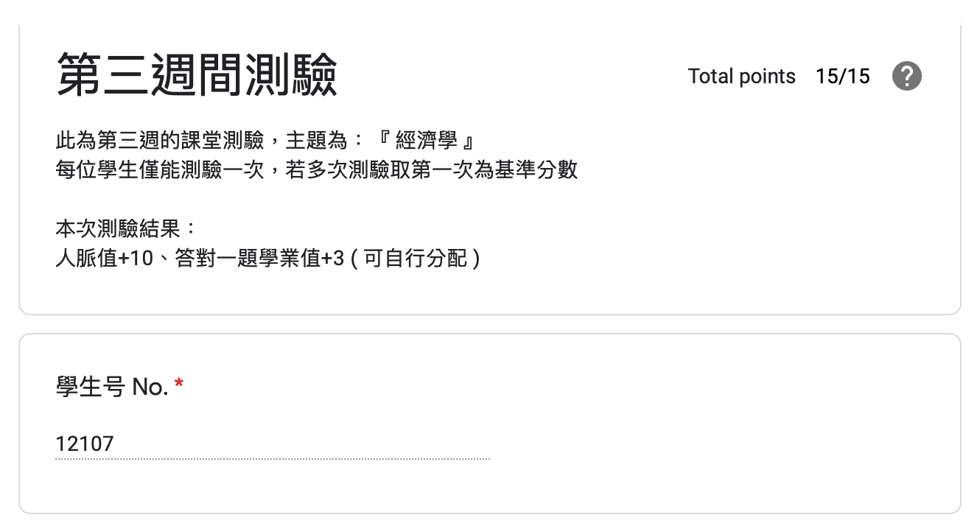Click the student number input field

273,443
